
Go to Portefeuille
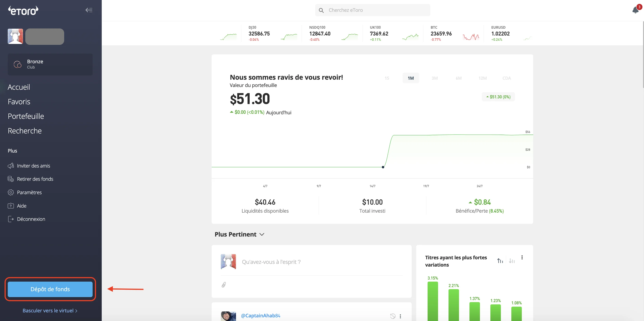pos(26,116)
